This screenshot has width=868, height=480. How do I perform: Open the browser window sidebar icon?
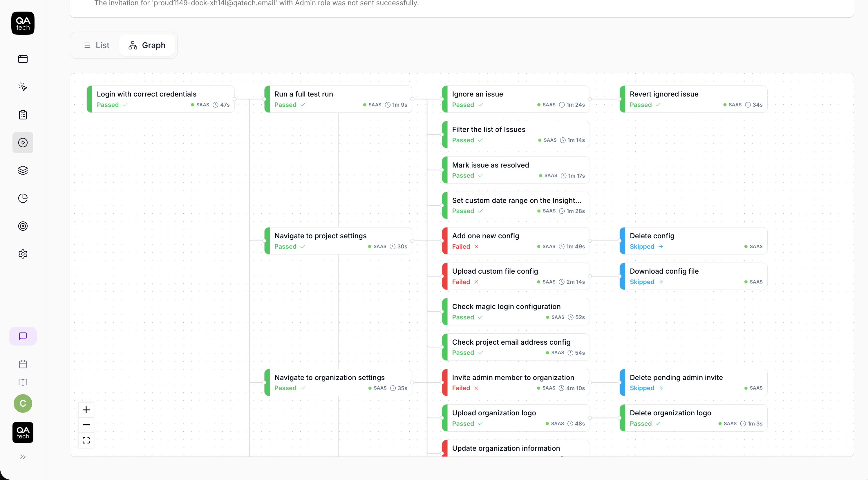23,59
